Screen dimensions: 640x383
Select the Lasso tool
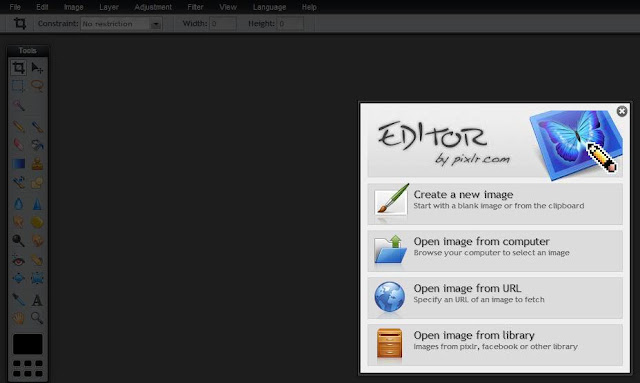[37, 86]
